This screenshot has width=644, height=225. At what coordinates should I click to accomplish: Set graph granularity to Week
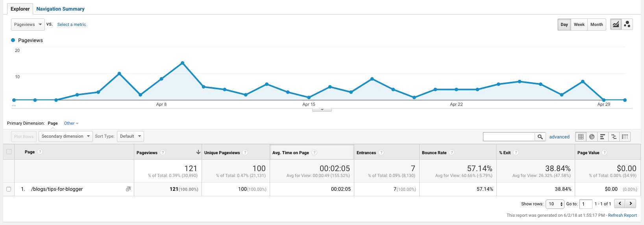(x=579, y=24)
